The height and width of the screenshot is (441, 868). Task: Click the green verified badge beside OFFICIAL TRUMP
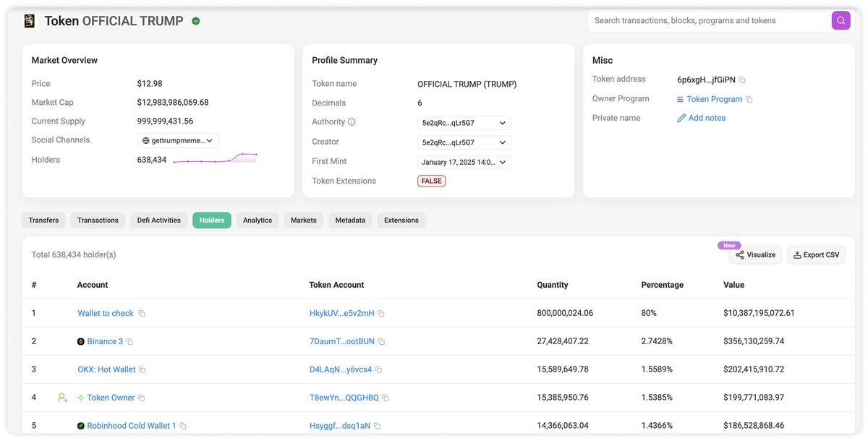(196, 21)
